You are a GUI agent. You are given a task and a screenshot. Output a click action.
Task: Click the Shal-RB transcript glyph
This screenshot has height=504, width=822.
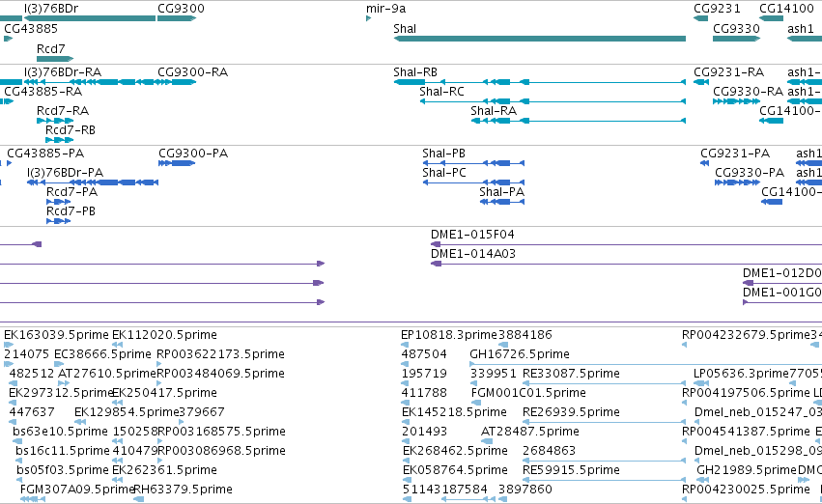pyautogui.click(x=539, y=82)
